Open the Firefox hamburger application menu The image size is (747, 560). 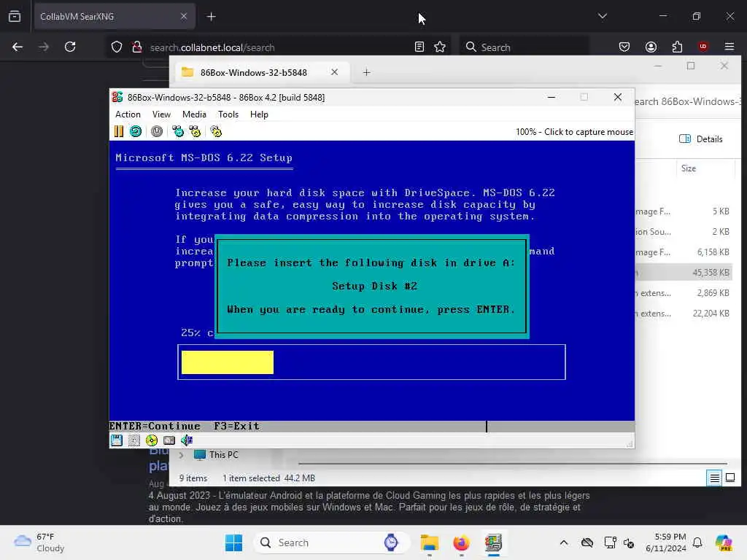pos(729,47)
